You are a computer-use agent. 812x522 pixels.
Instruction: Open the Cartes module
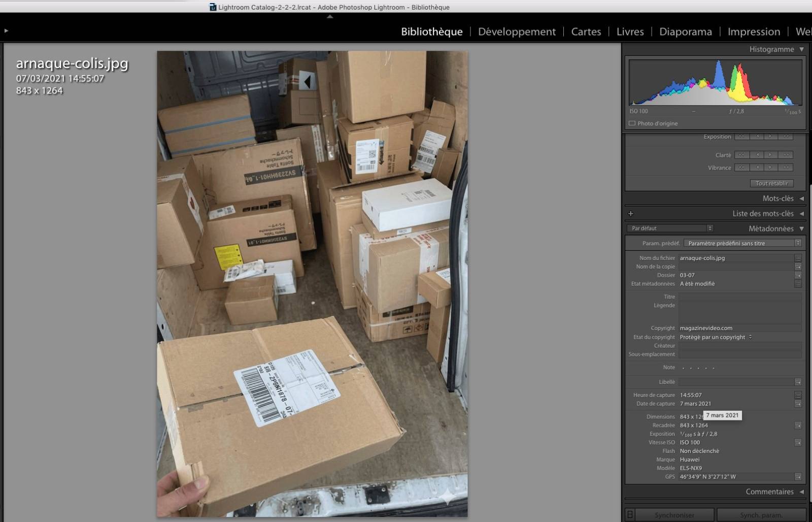click(x=586, y=31)
